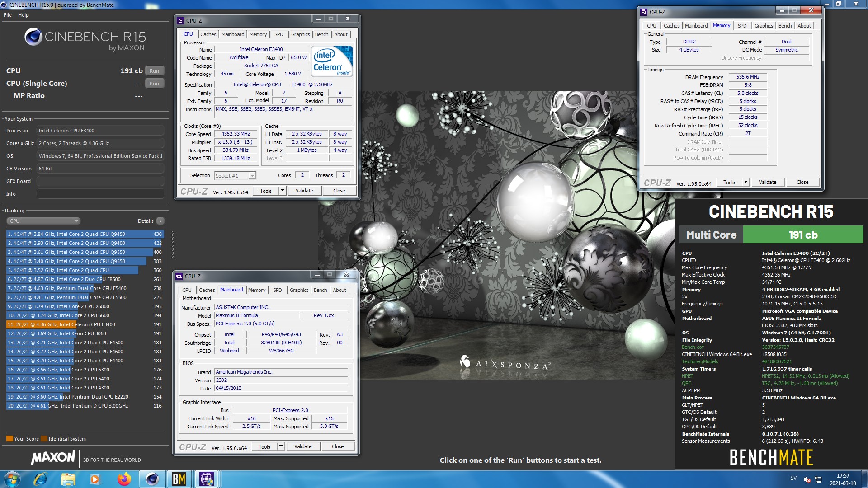Click Validate in the CPU tab window
Viewport: 868px width, 488px height.
304,191
